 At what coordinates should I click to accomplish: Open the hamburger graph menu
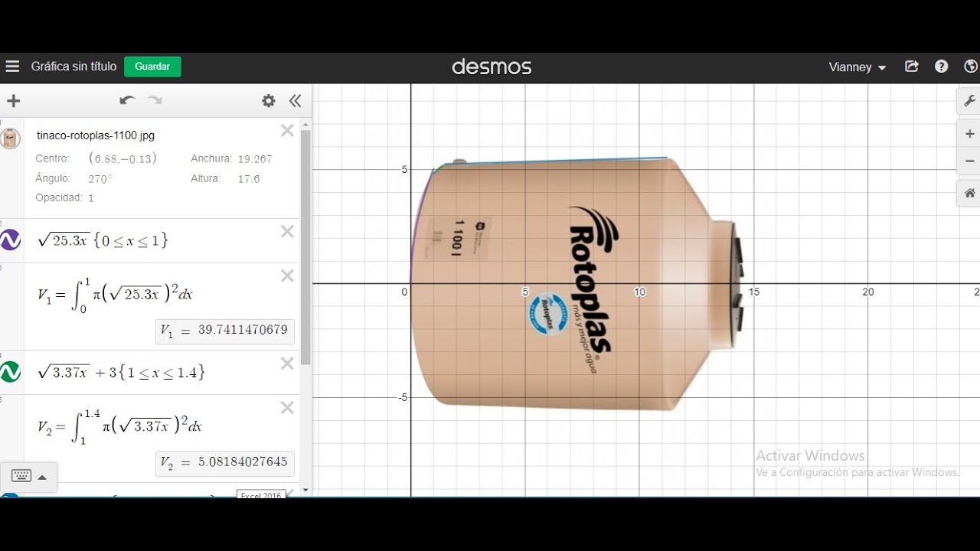(x=12, y=67)
